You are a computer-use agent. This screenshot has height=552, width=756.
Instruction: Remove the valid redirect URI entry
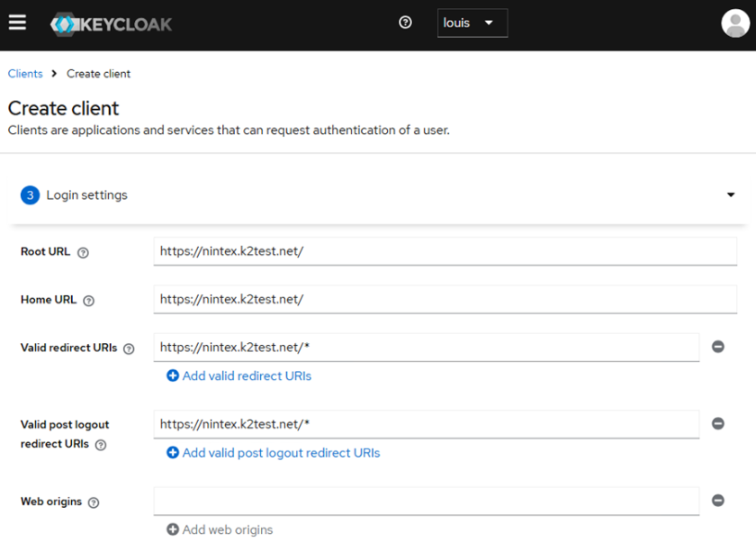pos(717,347)
